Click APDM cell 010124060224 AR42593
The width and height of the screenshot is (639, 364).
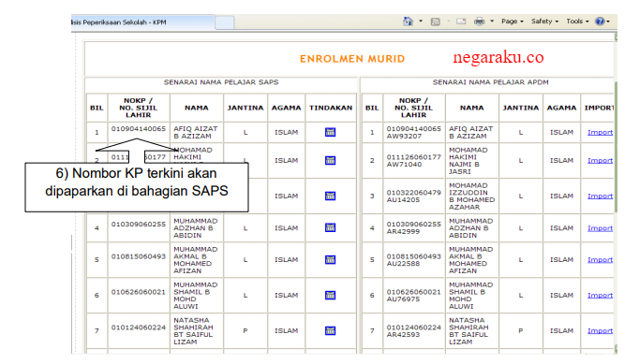coord(413,330)
